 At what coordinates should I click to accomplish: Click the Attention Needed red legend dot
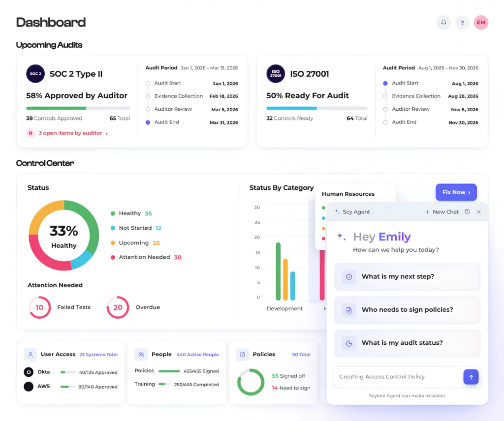coord(113,257)
